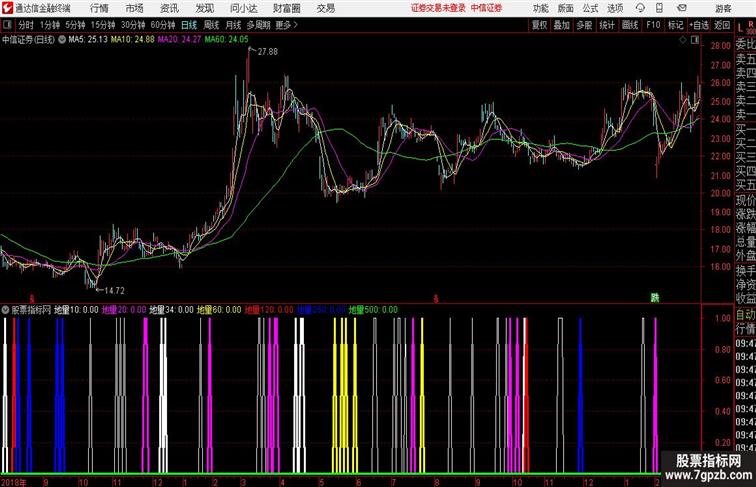756x487 pixels.
Task: Open the mail envelope icon
Action: (x=682, y=8)
